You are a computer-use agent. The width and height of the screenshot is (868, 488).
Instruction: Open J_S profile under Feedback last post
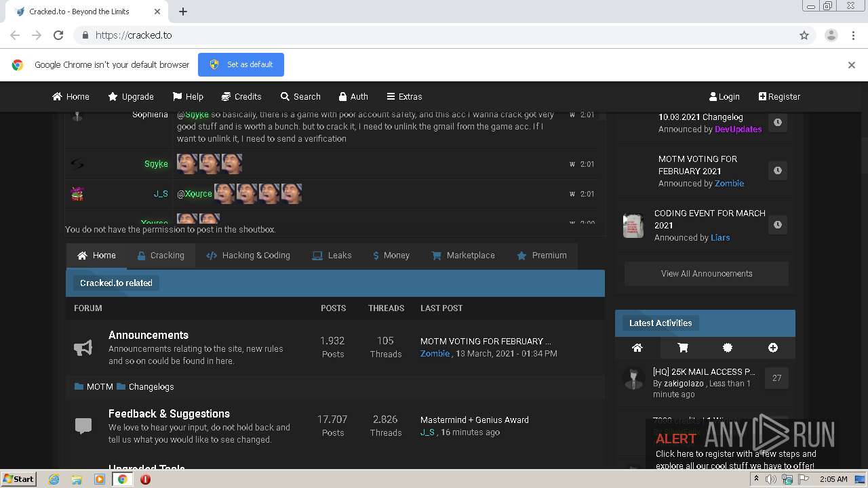[x=427, y=432]
